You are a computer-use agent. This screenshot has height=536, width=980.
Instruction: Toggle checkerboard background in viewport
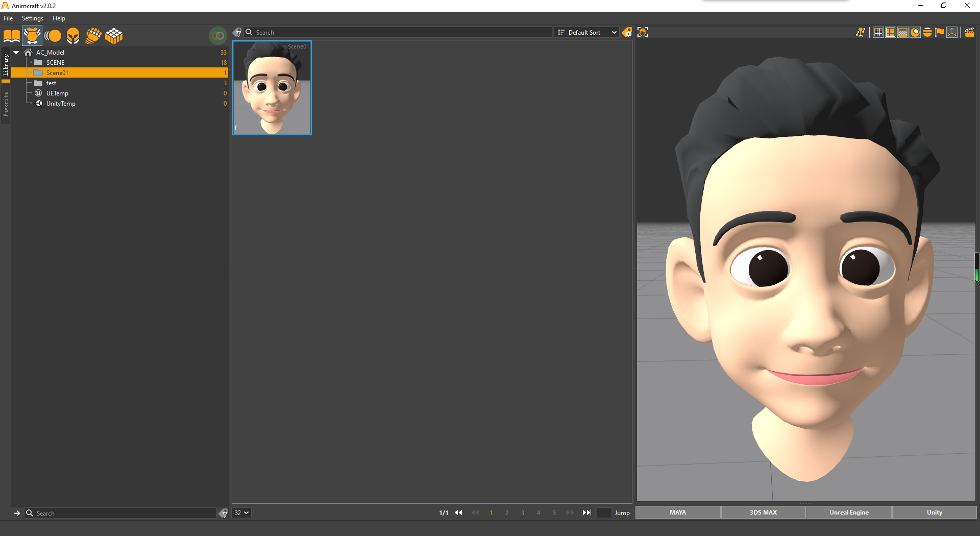click(903, 32)
